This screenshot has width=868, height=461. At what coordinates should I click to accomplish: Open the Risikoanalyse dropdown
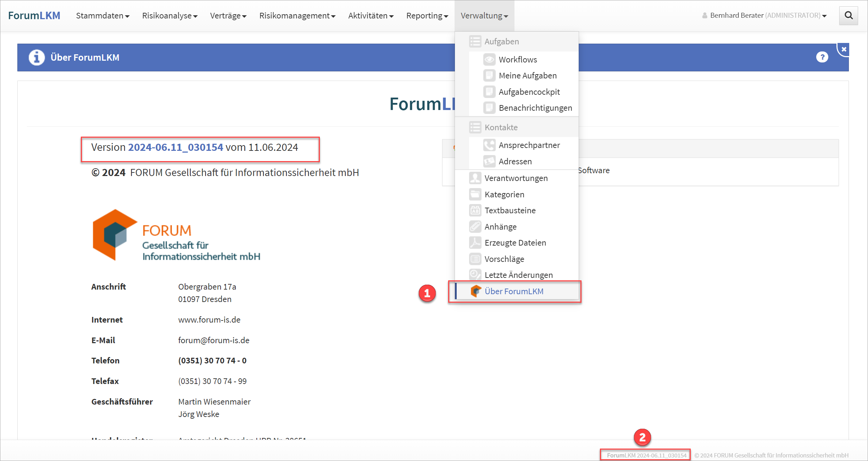coord(169,16)
